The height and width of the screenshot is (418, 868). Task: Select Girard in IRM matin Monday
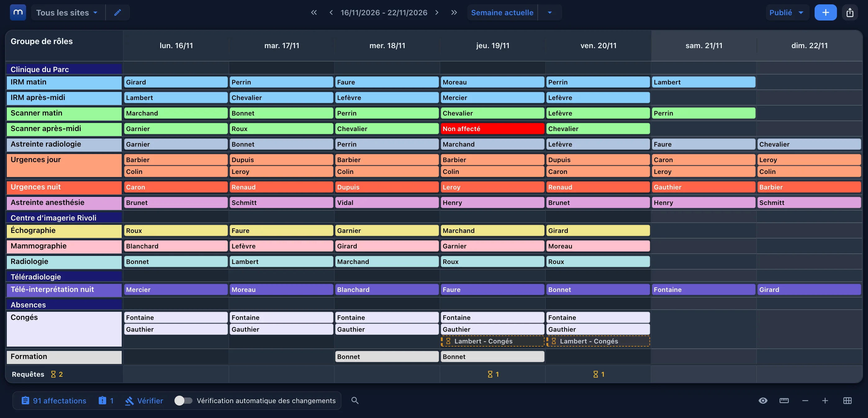175,82
